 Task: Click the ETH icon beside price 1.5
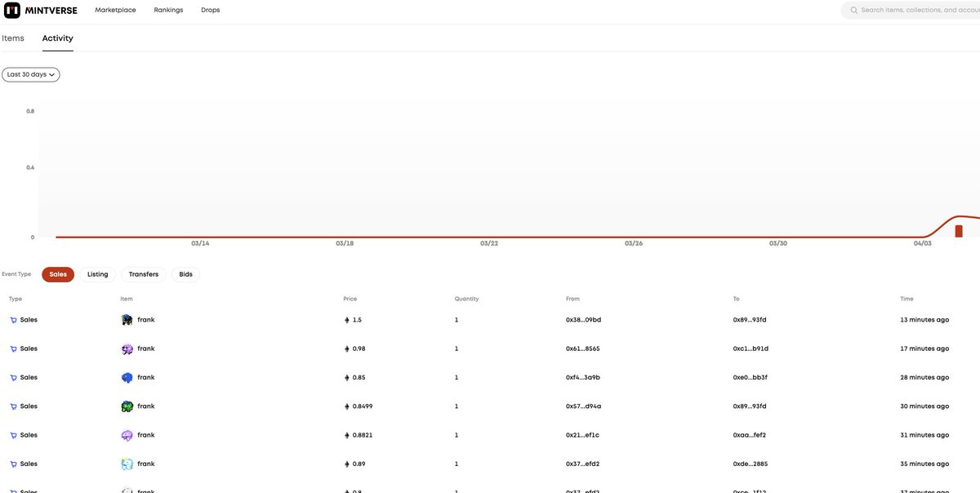tap(346, 320)
